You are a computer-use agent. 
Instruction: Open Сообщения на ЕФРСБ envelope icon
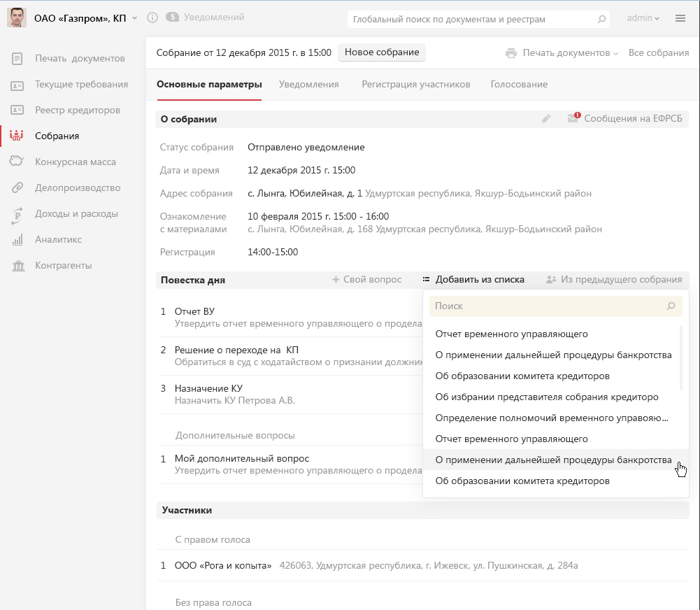[x=573, y=119]
